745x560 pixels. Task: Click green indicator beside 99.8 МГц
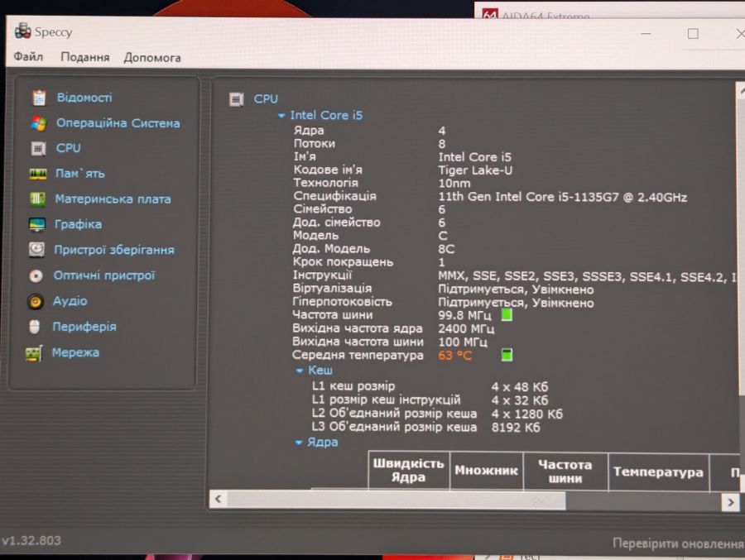(507, 315)
